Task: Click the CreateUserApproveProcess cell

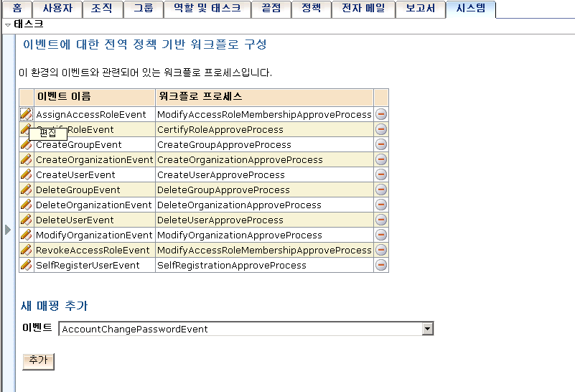Action: (264, 174)
